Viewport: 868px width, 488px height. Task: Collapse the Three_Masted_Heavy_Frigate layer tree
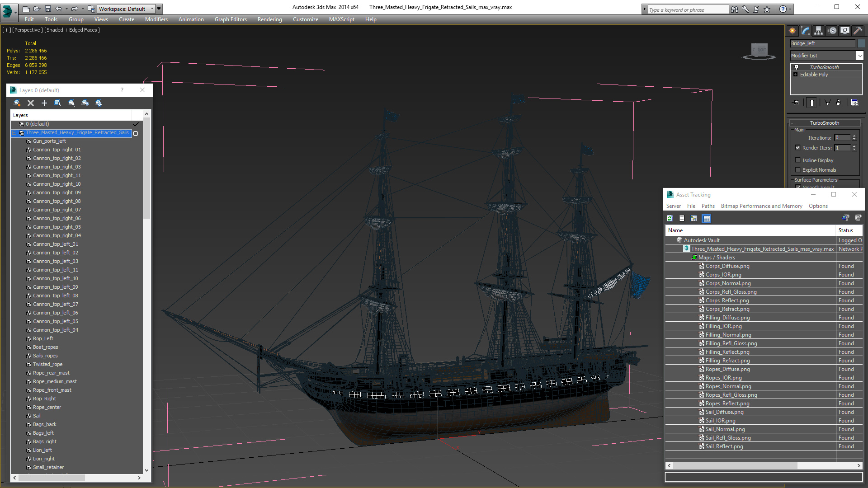click(x=14, y=133)
